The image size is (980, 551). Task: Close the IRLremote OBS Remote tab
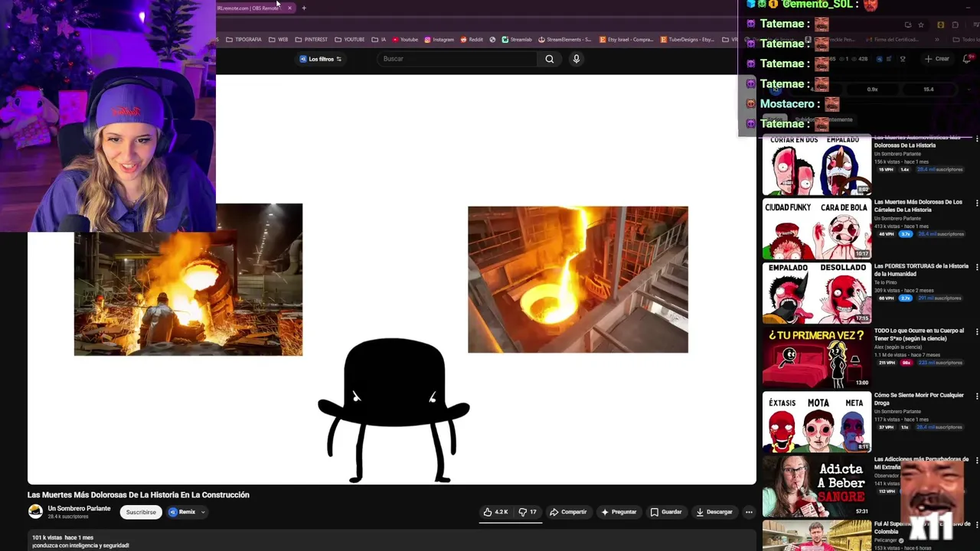click(289, 8)
